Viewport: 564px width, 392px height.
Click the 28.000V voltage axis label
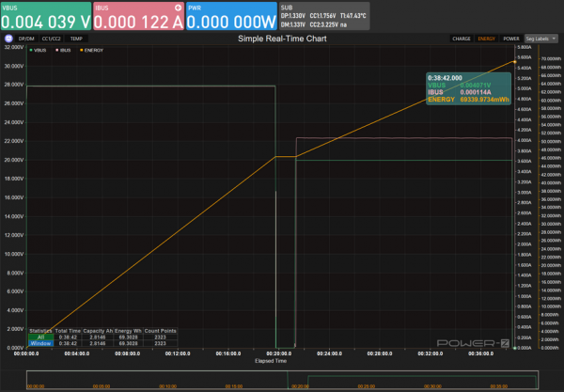pyautogui.click(x=14, y=85)
